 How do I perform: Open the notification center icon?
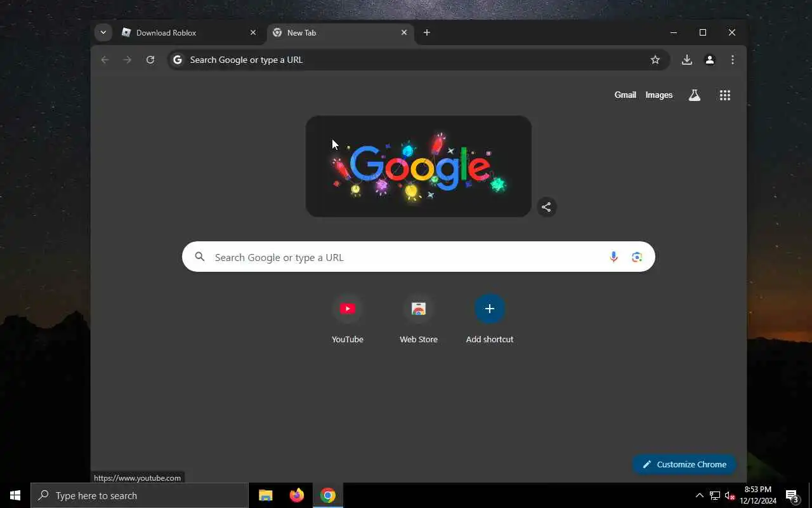point(792,495)
